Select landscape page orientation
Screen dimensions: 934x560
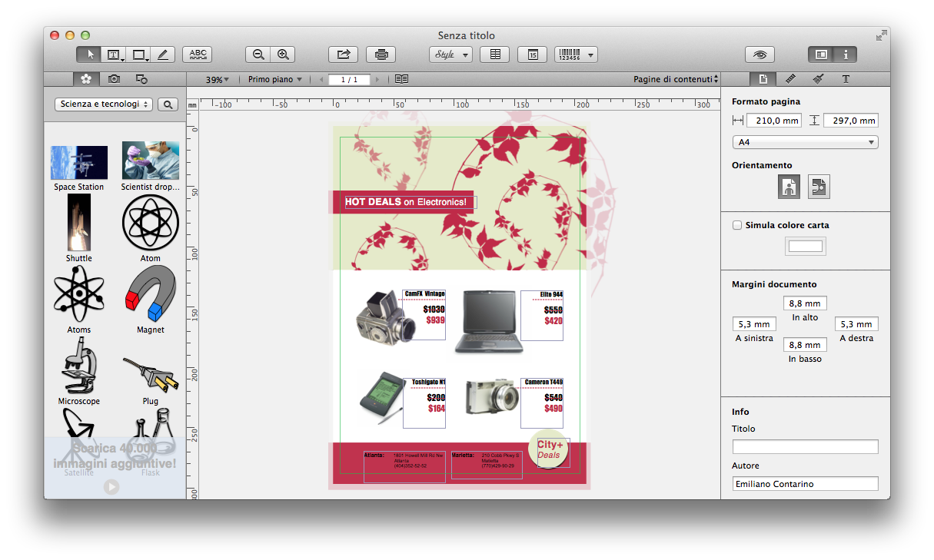pyautogui.click(x=819, y=187)
